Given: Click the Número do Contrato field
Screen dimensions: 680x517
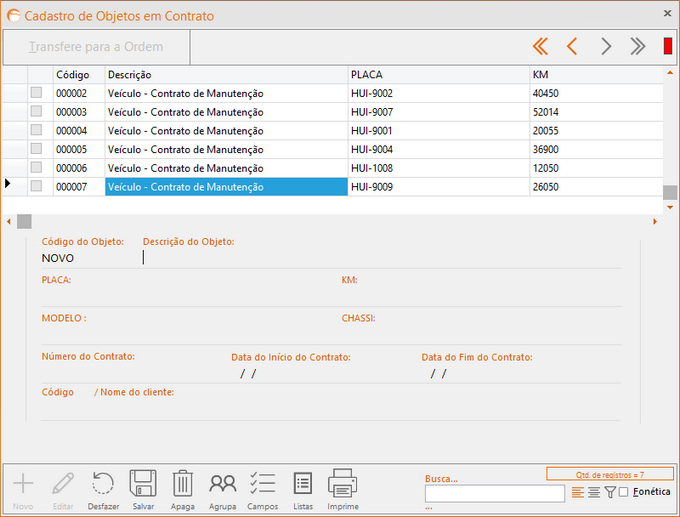Looking at the screenshot, I should pos(134,372).
